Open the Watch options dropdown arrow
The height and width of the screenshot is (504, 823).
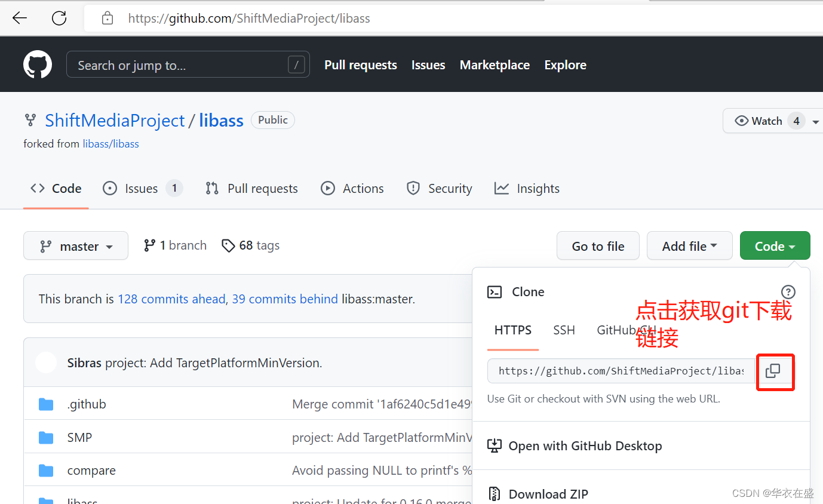[x=816, y=121]
